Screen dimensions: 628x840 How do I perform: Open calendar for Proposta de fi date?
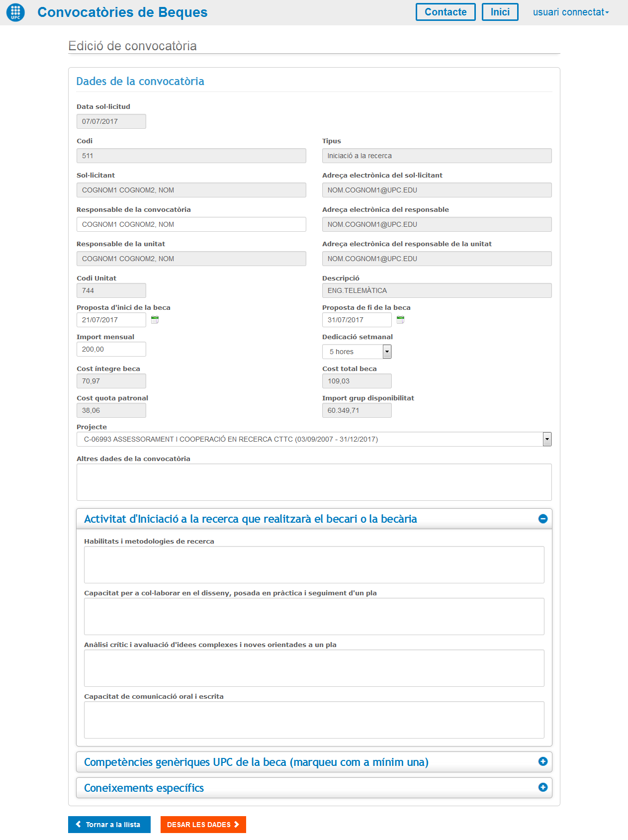coord(400,320)
